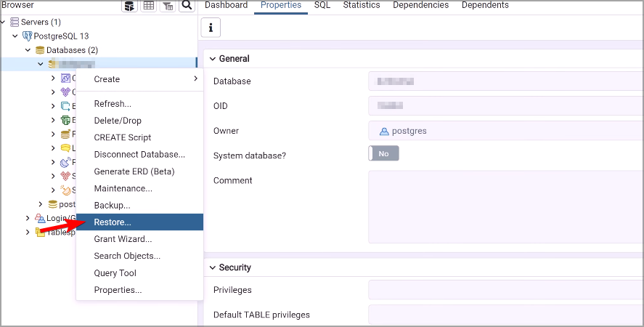The image size is (644, 327).
Task: Click the Catalogs node icon in tree
Action: 65,92
